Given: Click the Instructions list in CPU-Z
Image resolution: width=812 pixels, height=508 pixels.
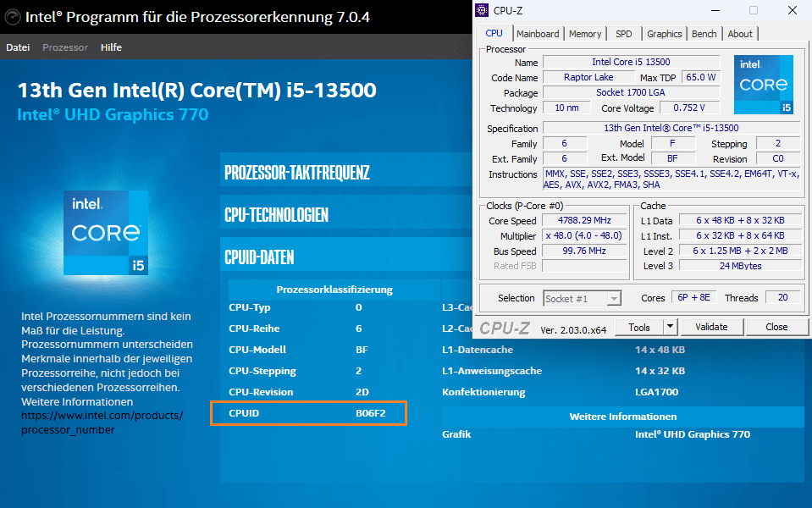Looking at the screenshot, I should click(x=671, y=179).
